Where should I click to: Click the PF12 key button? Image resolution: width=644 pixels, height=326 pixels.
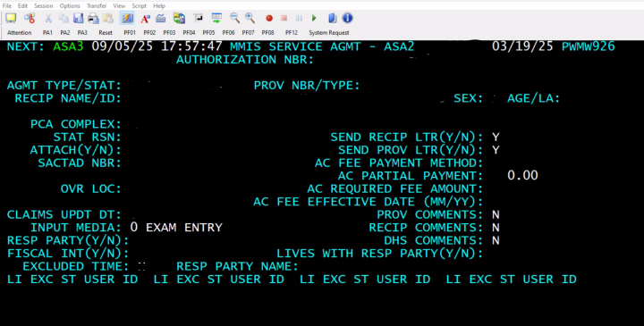[x=292, y=32]
